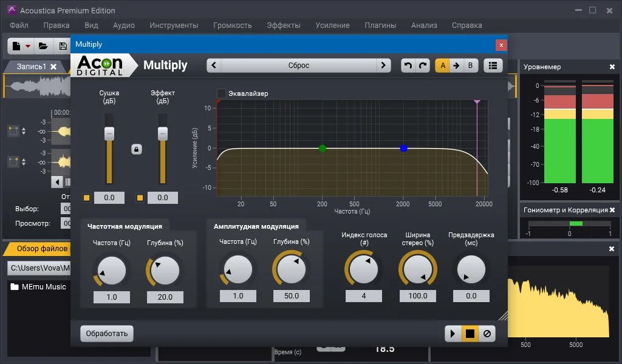Click the Обработать button
Screen dimensions: 622x364
pyautogui.click(x=107, y=334)
